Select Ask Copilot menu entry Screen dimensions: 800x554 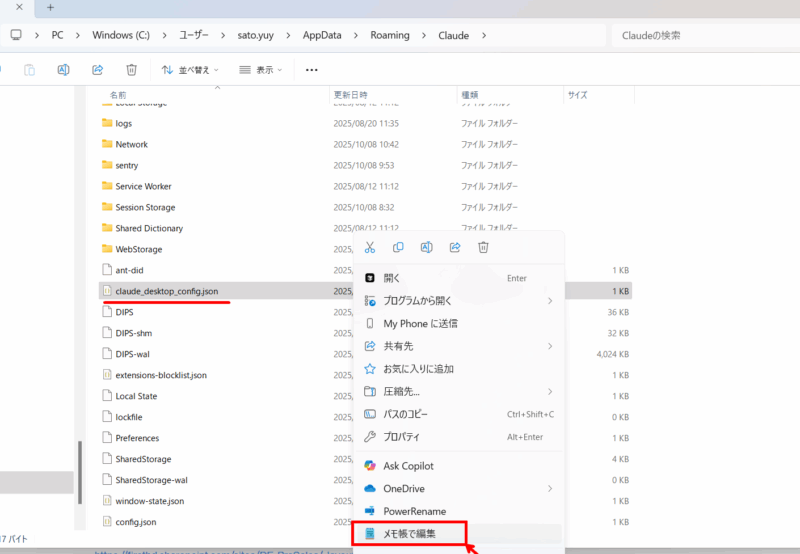pos(408,466)
